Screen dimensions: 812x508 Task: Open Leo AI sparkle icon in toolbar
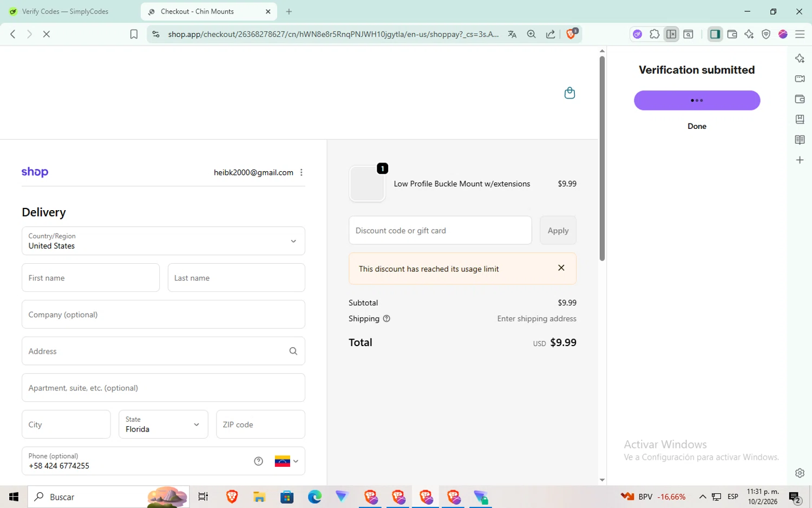pyautogui.click(x=749, y=34)
